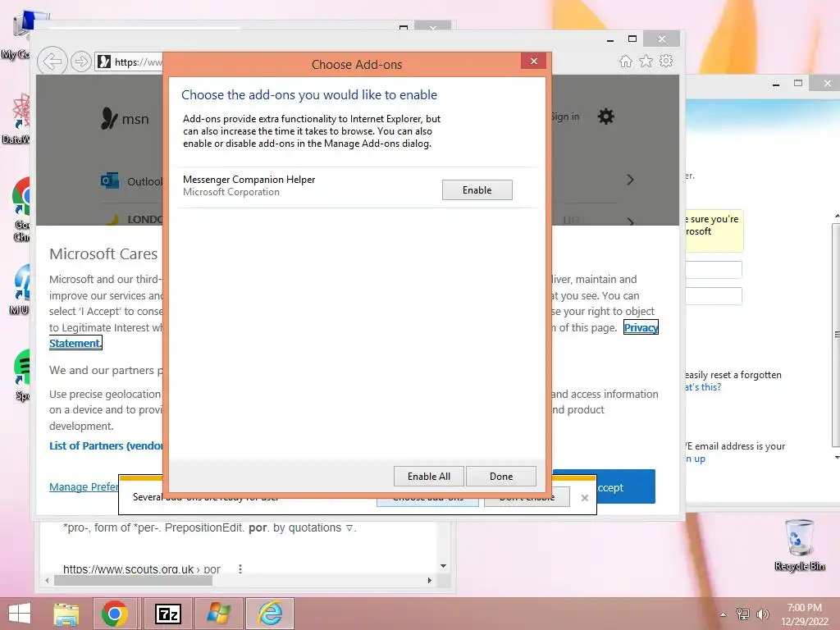840x630 pixels.
Task: Open the Google Chrome desktop shortcut
Action: [x=21, y=209]
